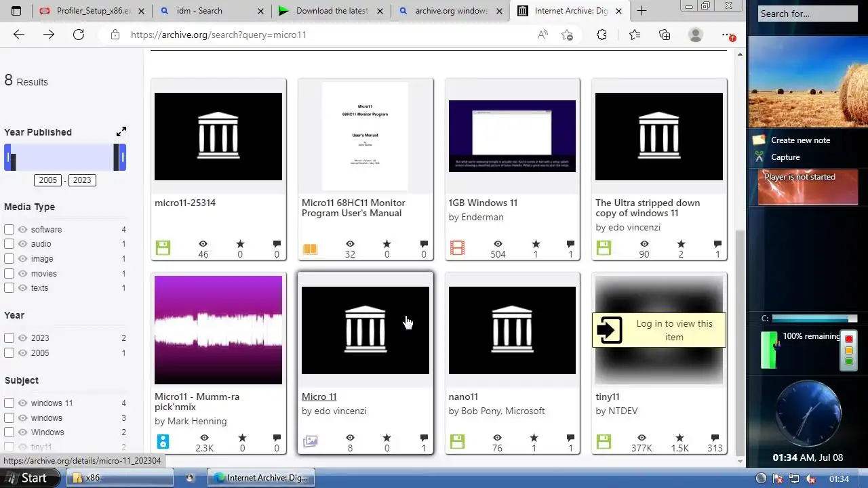Click audio speaker icon on Mumm-ra card
The height and width of the screenshot is (488, 868).
point(163,442)
